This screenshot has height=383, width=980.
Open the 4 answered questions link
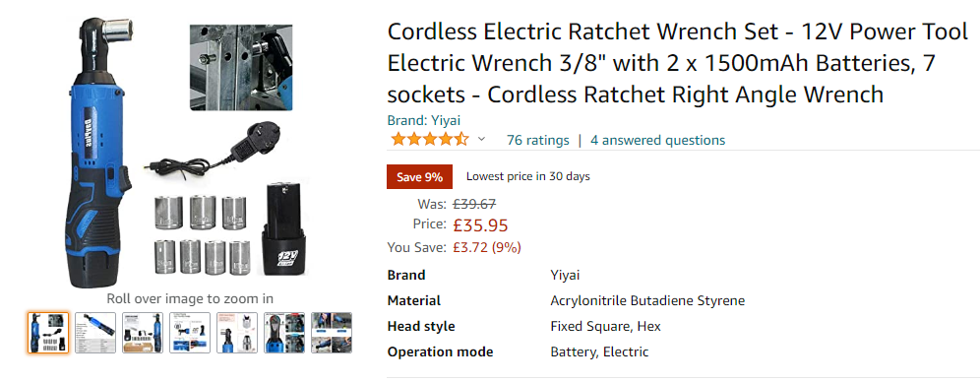pyautogui.click(x=657, y=140)
